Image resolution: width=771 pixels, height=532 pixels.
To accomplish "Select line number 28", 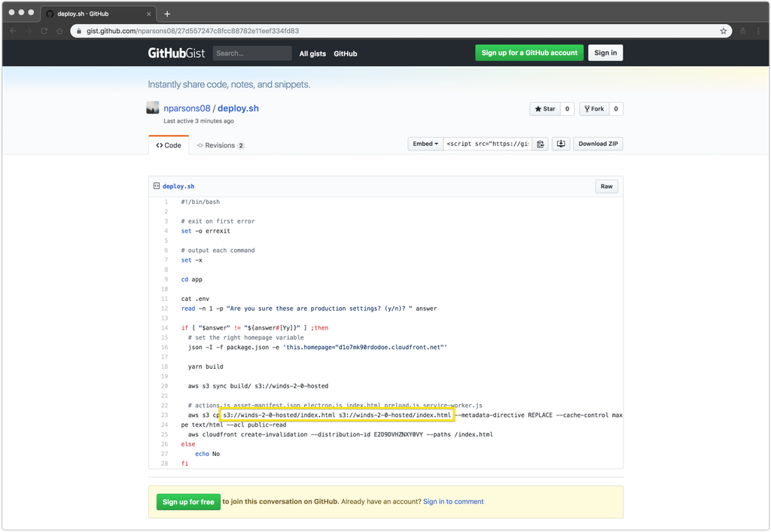I will pos(165,464).
